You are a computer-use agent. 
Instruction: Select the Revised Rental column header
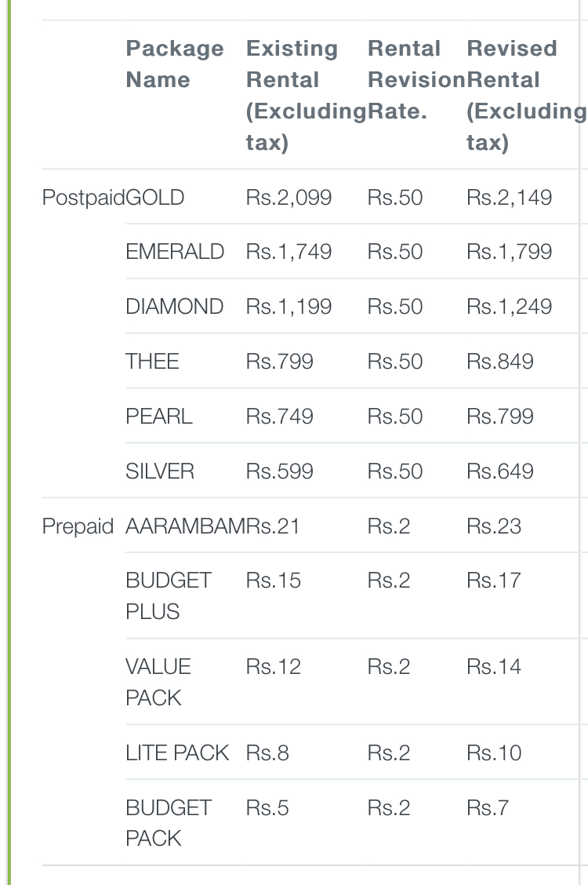click(x=527, y=95)
